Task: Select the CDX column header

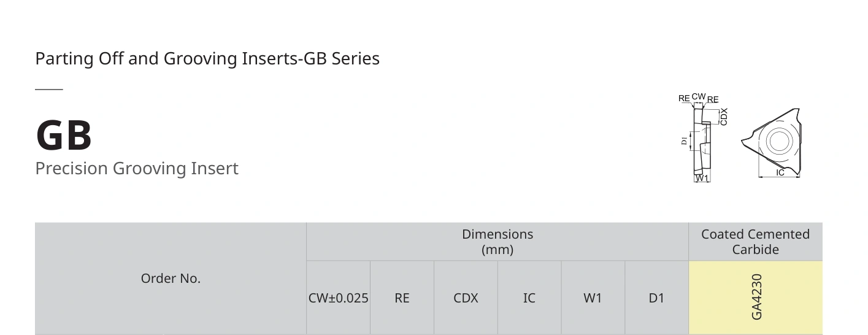Action: point(466,298)
